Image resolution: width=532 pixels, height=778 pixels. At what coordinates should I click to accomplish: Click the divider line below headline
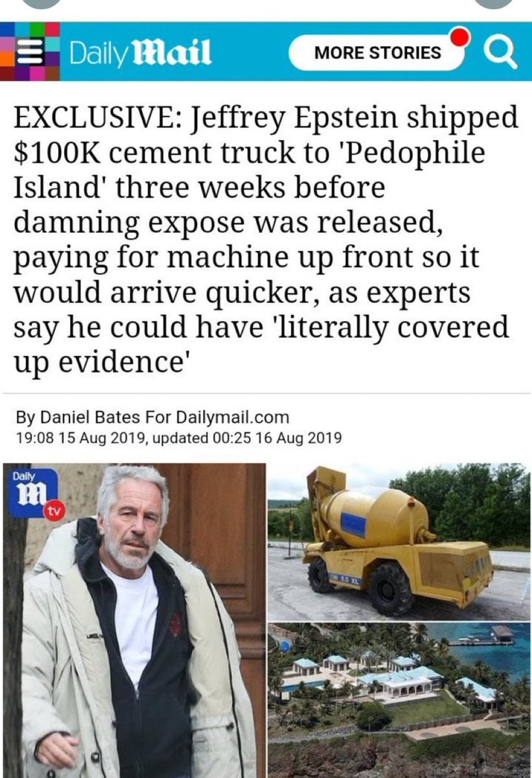[x=266, y=393]
